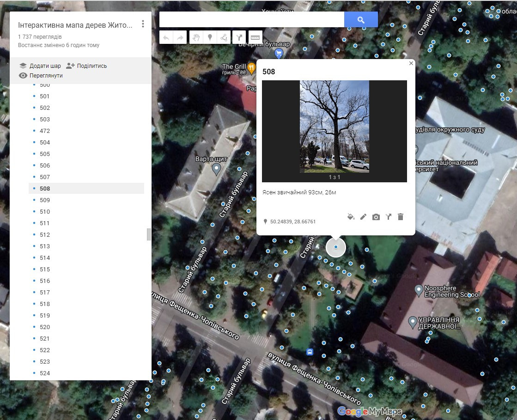Close the 508 info popup
517x420 pixels.
411,63
